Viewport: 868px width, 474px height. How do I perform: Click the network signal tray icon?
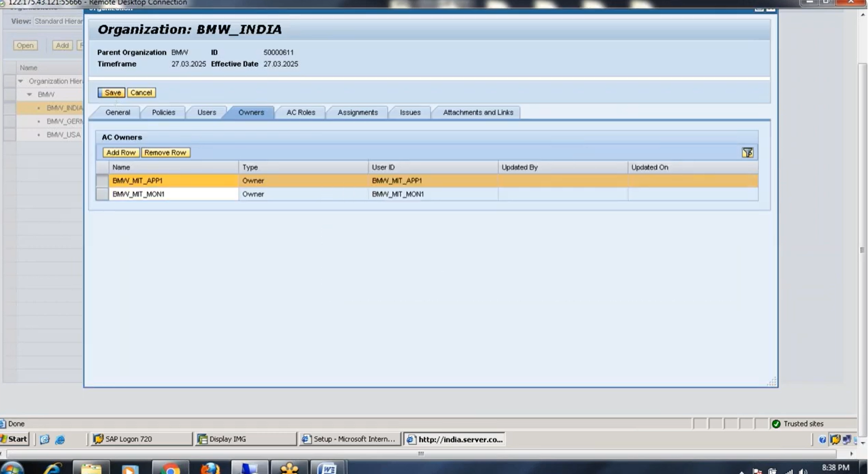click(x=788, y=471)
